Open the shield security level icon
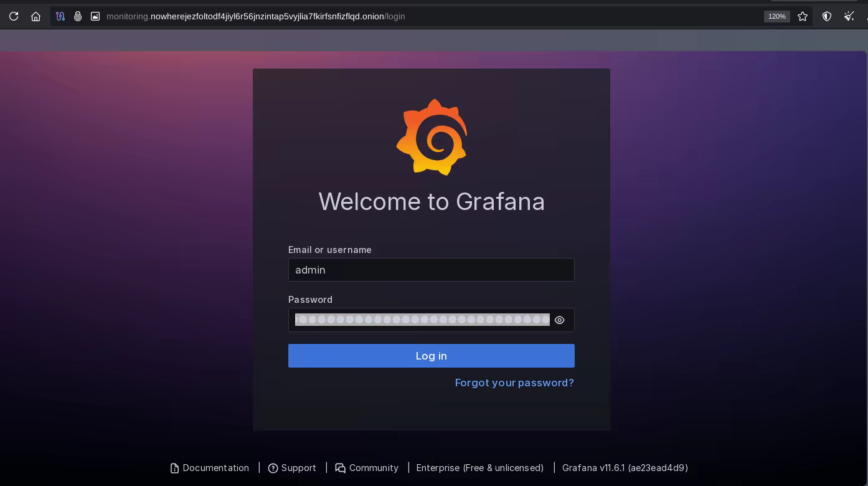Viewport: 868px width, 486px height. click(x=827, y=16)
